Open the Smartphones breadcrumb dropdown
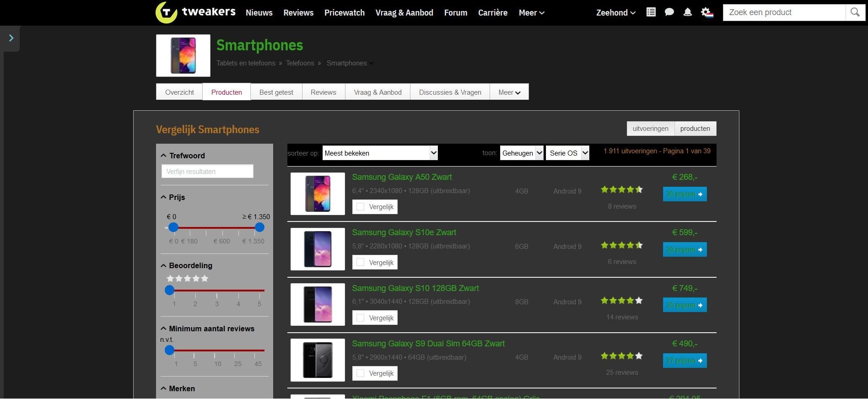Screen dimensions: 868x399 pos(372,63)
